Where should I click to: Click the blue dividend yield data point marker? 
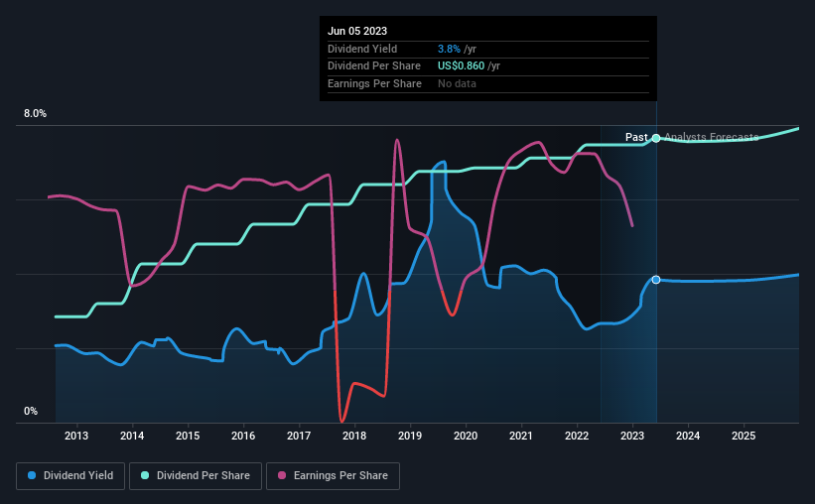point(656,280)
